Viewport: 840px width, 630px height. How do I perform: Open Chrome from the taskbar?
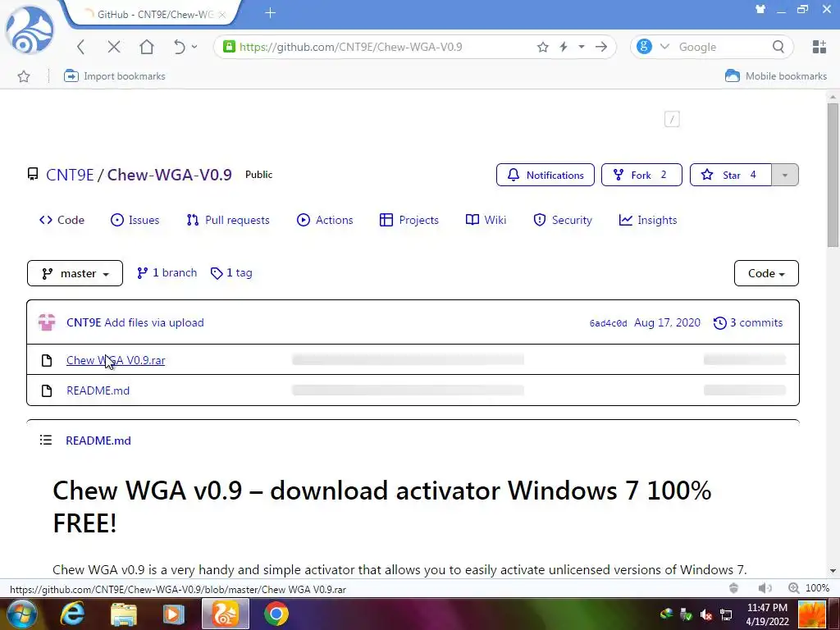pos(276,614)
